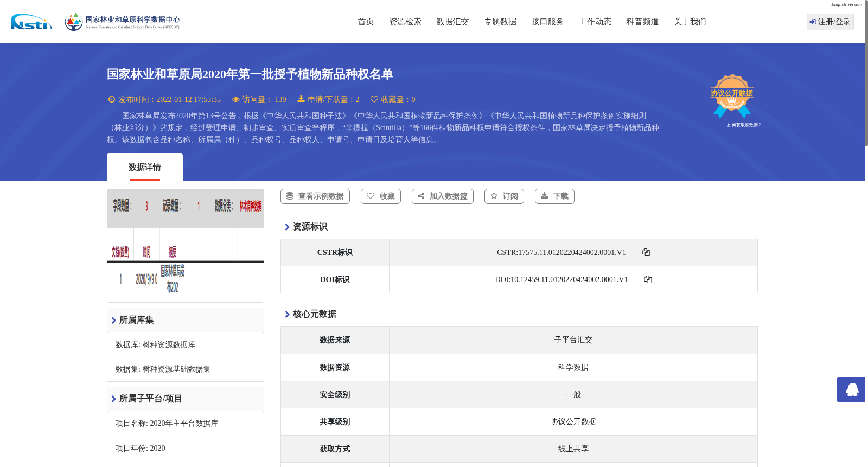Click the 安全级别 row label
This screenshot has width=868, height=467.
point(335,394)
